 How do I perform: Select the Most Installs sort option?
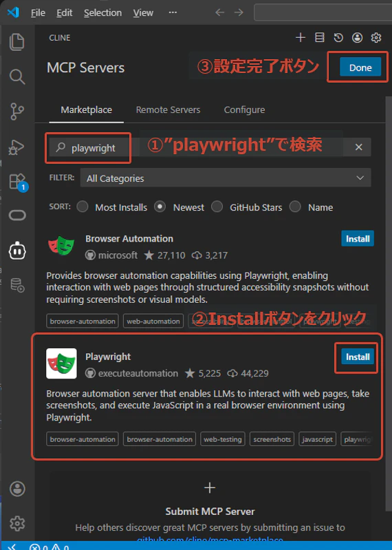83,207
